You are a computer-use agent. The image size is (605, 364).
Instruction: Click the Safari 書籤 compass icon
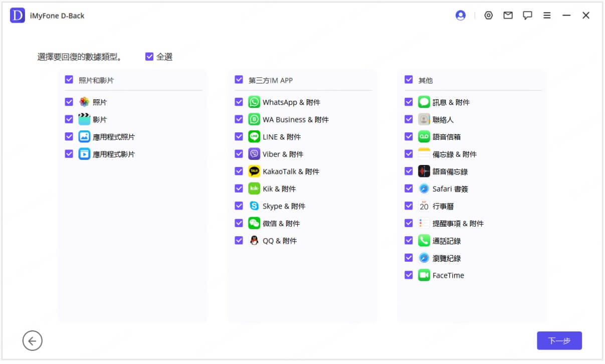click(424, 189)
